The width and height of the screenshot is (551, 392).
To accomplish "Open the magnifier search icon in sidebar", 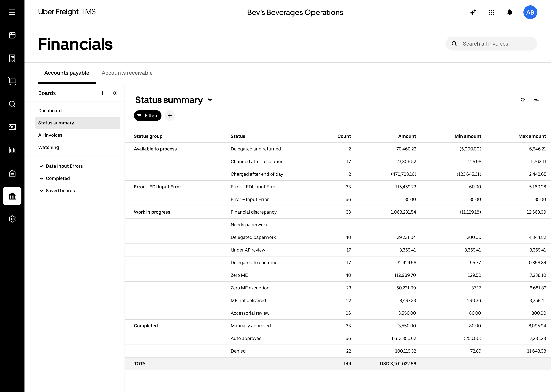I will [x=12, y=104].
